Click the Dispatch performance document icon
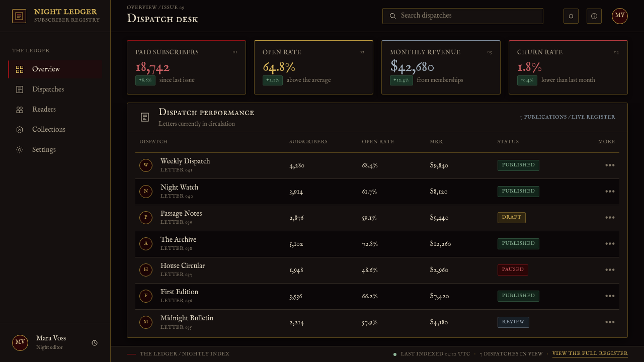 click(x=145, y=117)
